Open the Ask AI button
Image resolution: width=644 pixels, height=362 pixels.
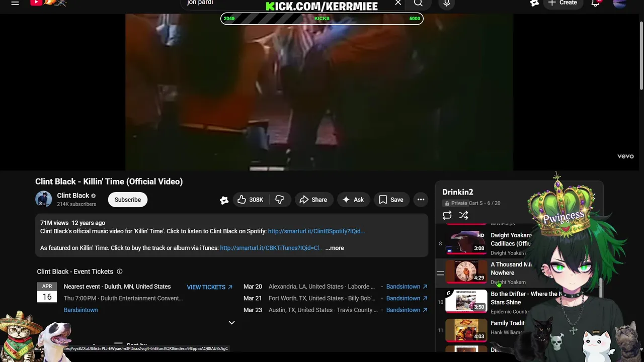click(353, 200)
